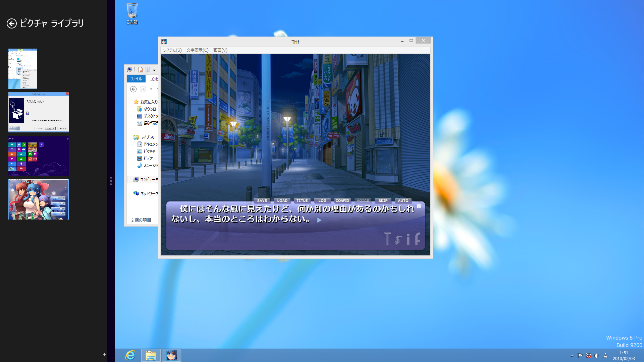Open the システム(S) menu
Screen dimensions: 644x362
tap(172, 50)
